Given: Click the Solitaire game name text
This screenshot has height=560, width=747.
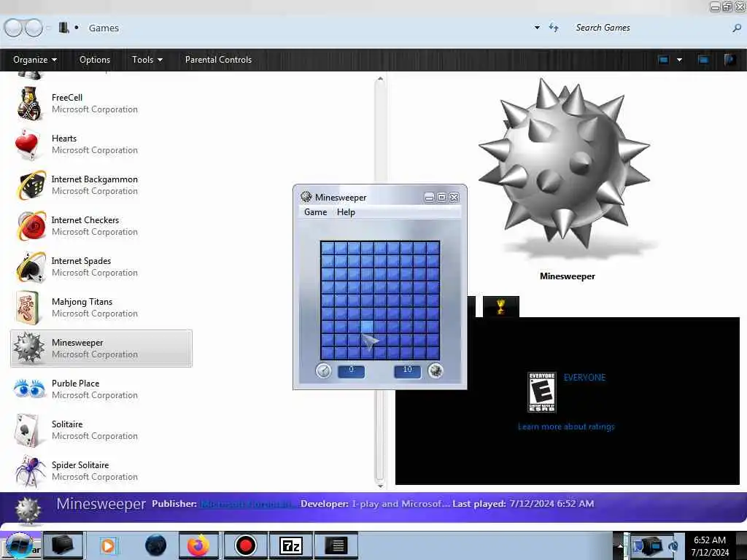Looking at the screenshot, I should pyautogui.click(x=67, y=424).
